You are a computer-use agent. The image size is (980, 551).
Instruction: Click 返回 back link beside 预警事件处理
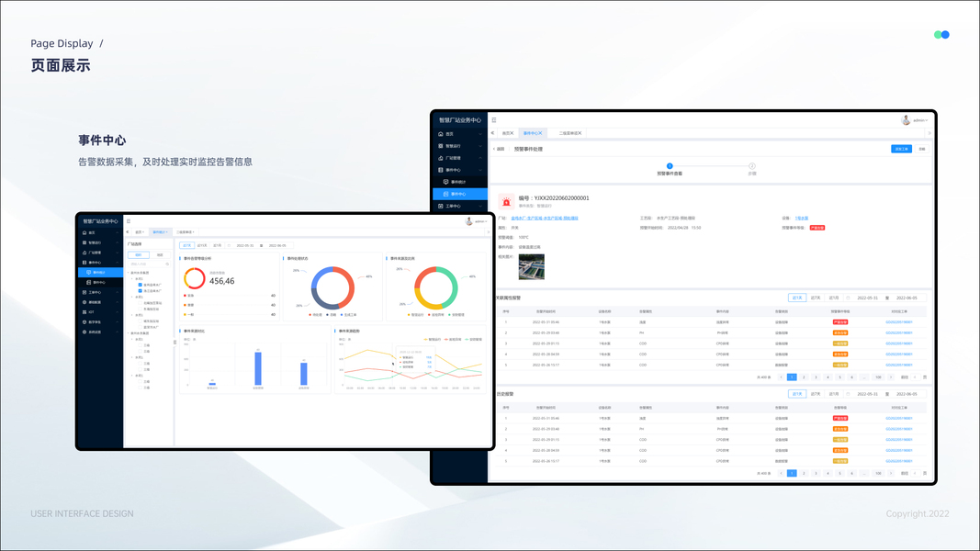coord(499,150)
